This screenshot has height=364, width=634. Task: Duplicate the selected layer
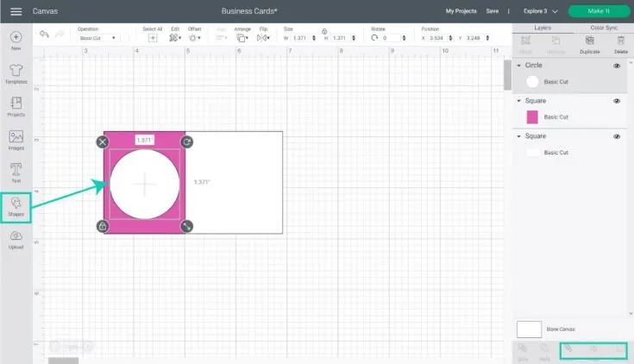pyautogui.click(x=590, y=43)
